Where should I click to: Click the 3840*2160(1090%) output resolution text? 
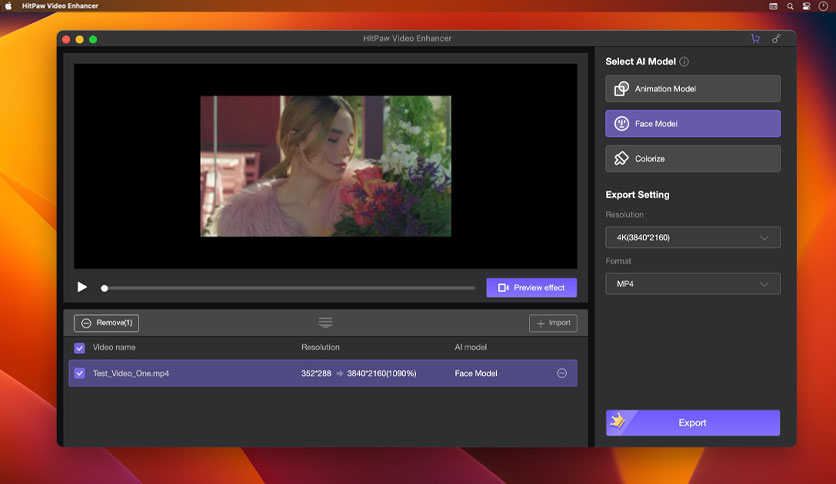point(381,373)
